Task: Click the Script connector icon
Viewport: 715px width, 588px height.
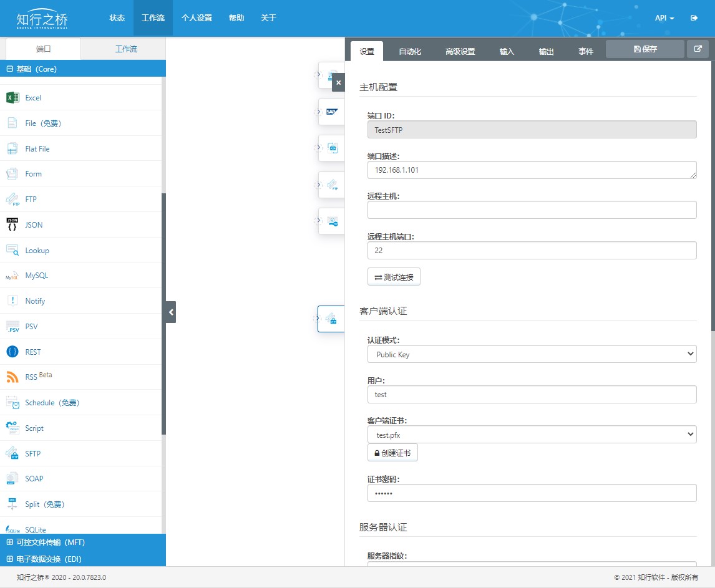Action: click(x=12, y=428)
